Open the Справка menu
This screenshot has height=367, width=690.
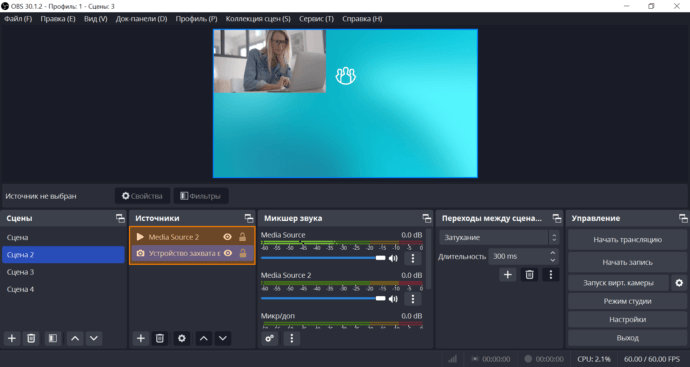pyautogui.click(x=362, y=19)
